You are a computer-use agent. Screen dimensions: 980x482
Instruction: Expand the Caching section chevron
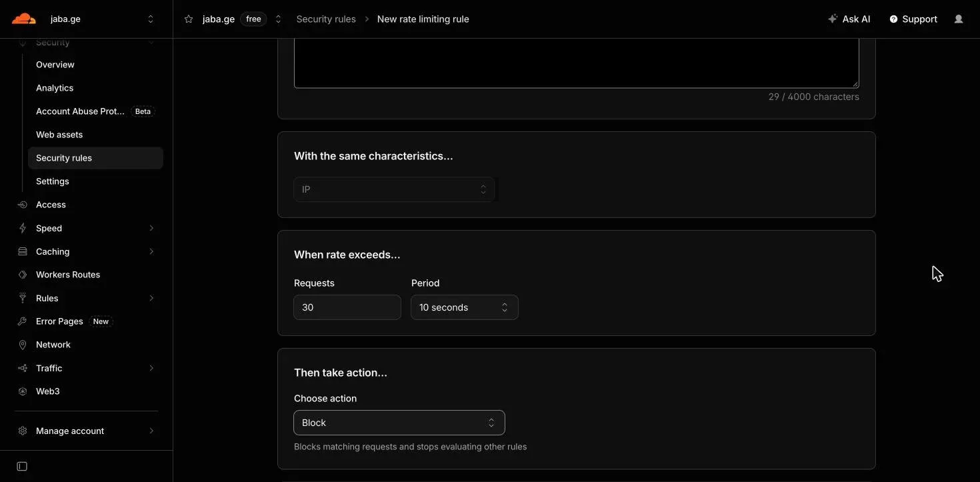[x=151, y=251]
